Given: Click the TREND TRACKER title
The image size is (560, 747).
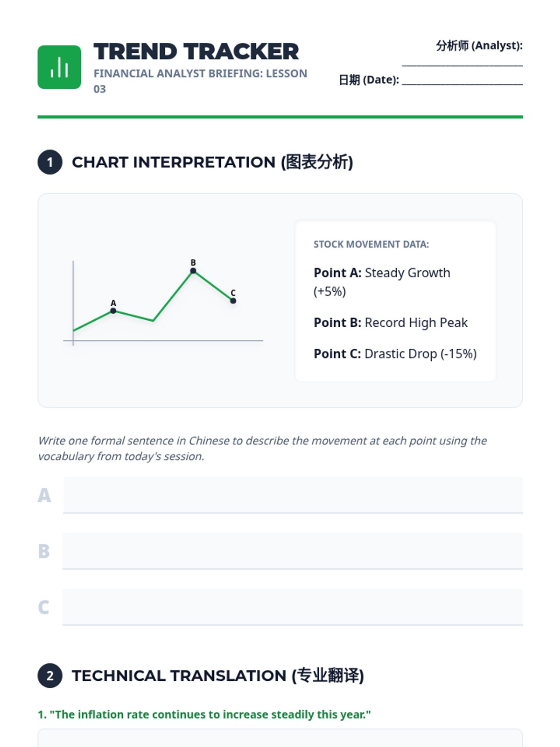Looking at the screenshot, I should click(x=196, y=52).
